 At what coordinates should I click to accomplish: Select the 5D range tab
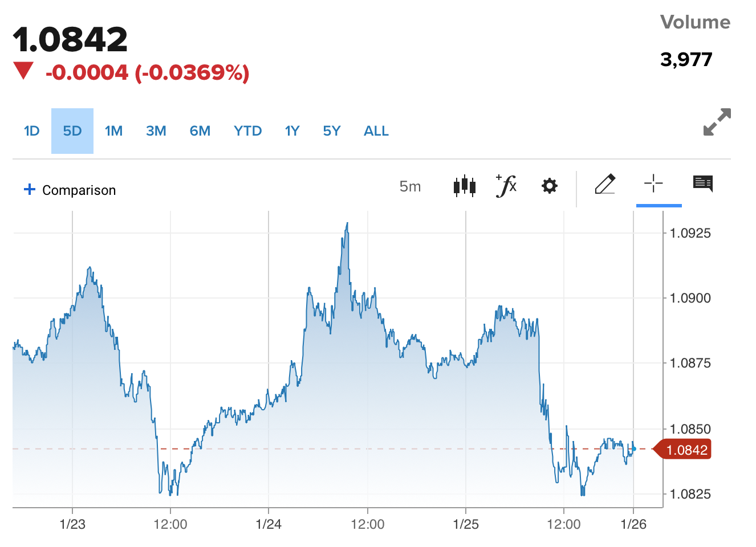coord(72,131)
